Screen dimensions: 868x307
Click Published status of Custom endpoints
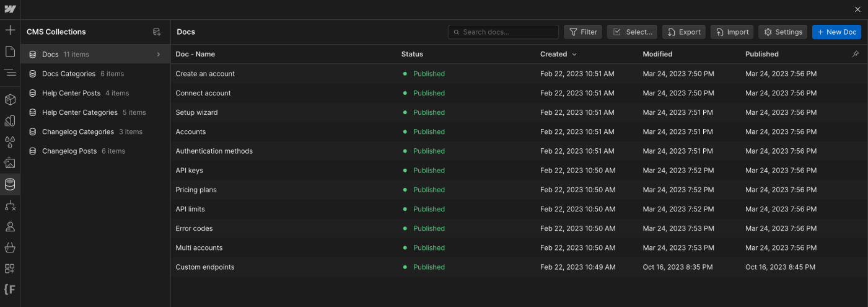[x=429, y=267]
